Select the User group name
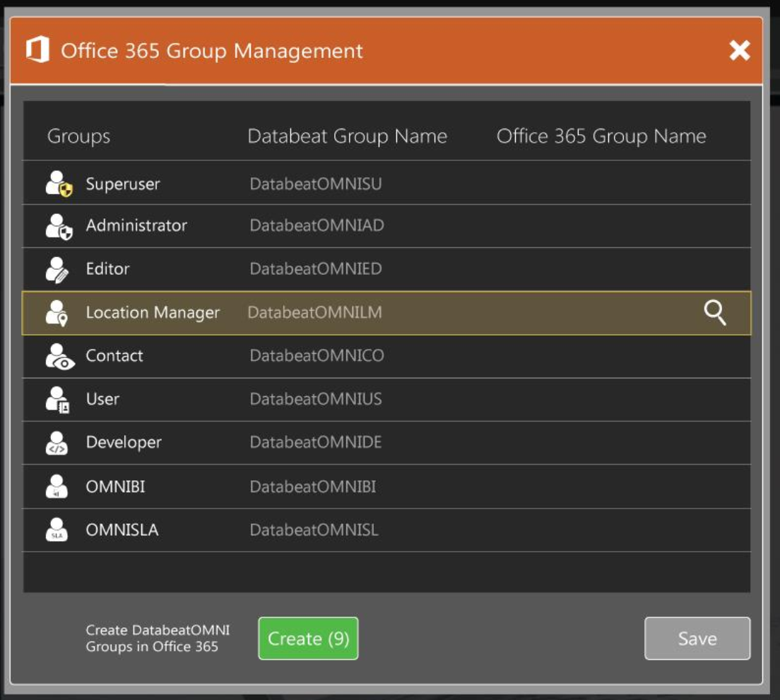Image resolution: width=780 pixels, height=700 pixels. tap(102, 399)
